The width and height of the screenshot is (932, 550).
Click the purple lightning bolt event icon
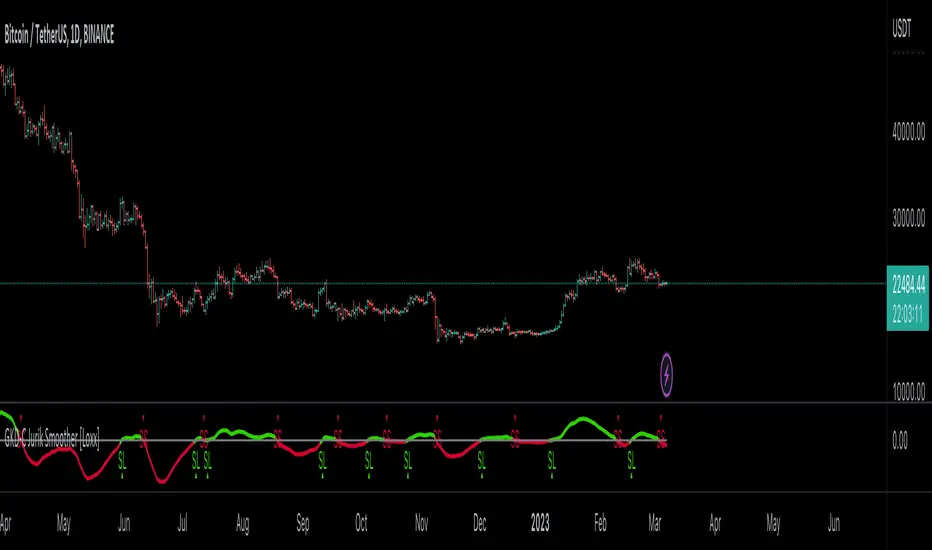(666, 375)
